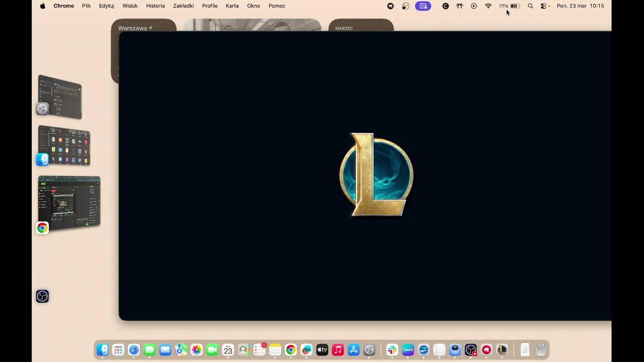644x362 pixels.
Task: Launch Safari from the Dock
Action: (134, 350)
